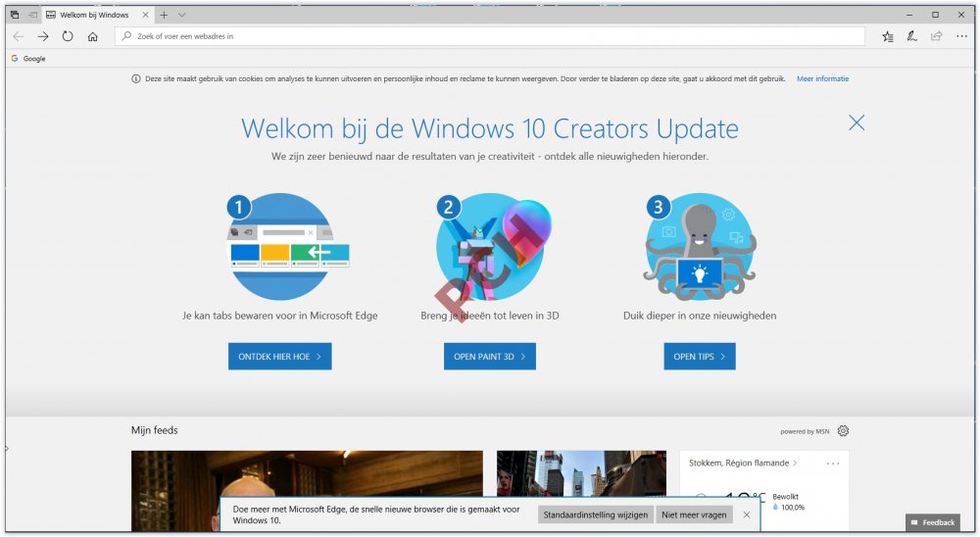980x537 pixels.
Task: Dismiss the welcome banner with X
Action: point(857,122)
